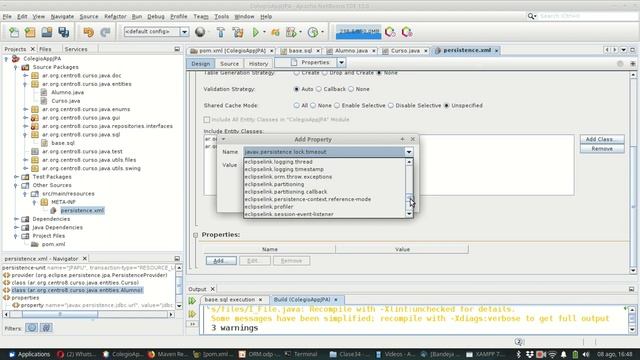Switch to the Source view tab
The width and height of the screenshot is (640, 360).
[229, 64]
